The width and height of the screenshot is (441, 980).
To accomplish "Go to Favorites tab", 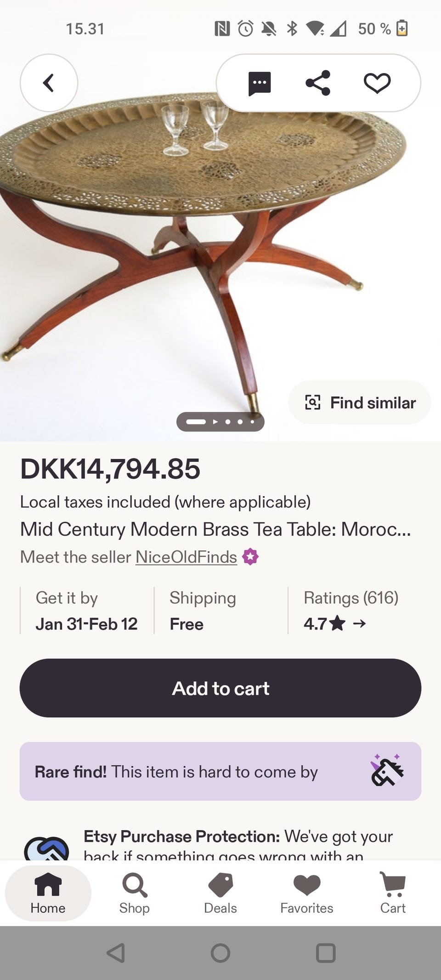I will click(x=306, y=894).
